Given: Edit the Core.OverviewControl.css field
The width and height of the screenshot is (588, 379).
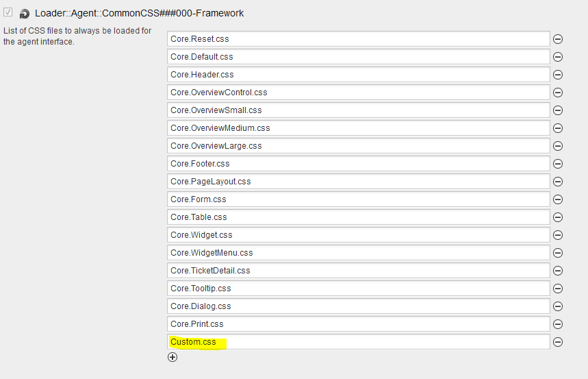Looking at the screenshot, I should (x=359, y=93).
